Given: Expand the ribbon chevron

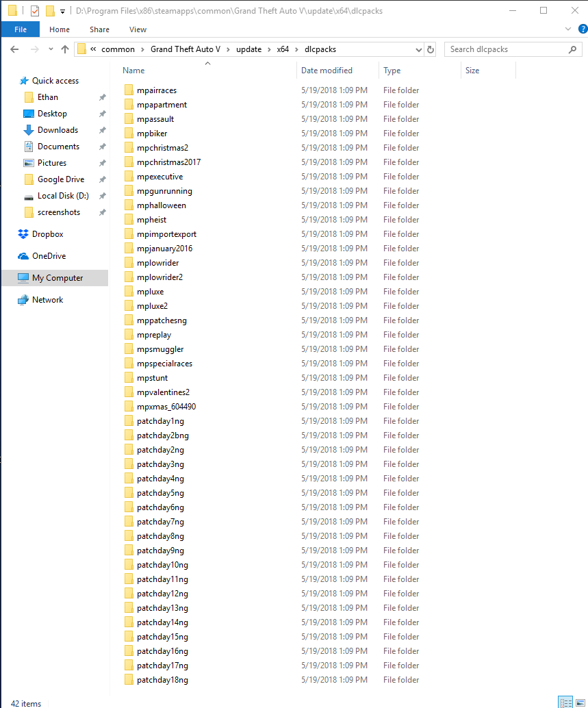Looking at the screenshot, I should tap(568, 29).
